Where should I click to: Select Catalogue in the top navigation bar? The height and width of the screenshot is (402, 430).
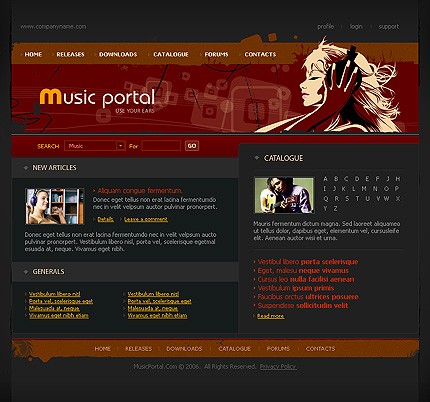pos(171,54)
